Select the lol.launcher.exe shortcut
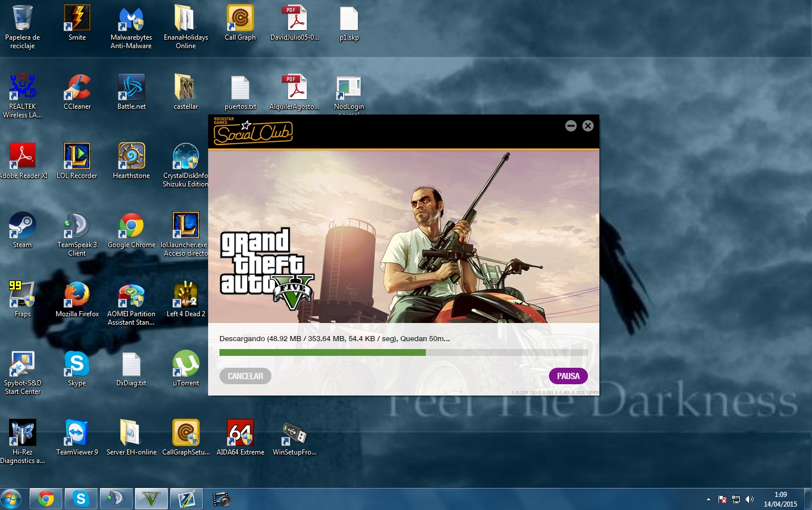Screen dimensions: 812x510 185,233
